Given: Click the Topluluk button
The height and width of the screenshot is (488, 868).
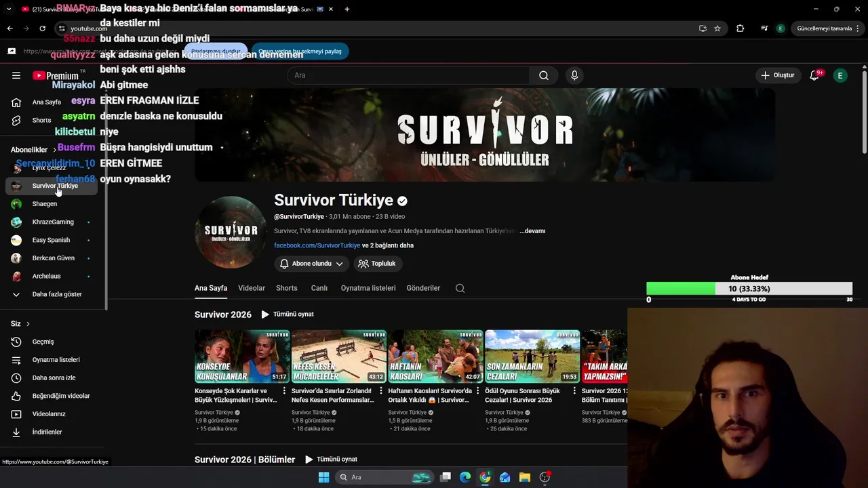Looking at the screenshot, I should 377,264.
